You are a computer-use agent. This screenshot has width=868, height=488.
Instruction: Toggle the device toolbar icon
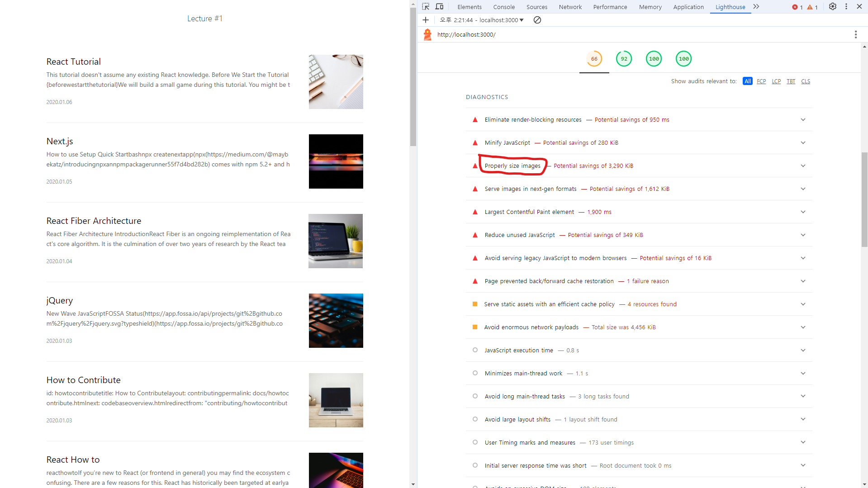point(439,7)
